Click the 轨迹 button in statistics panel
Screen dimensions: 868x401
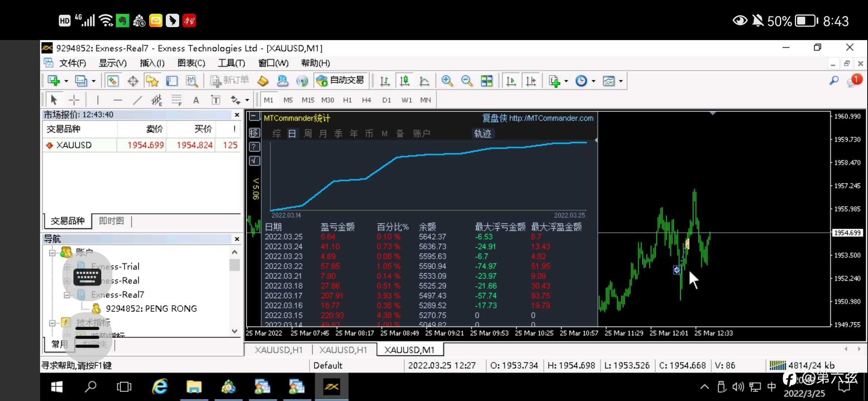tap(483, 134)
